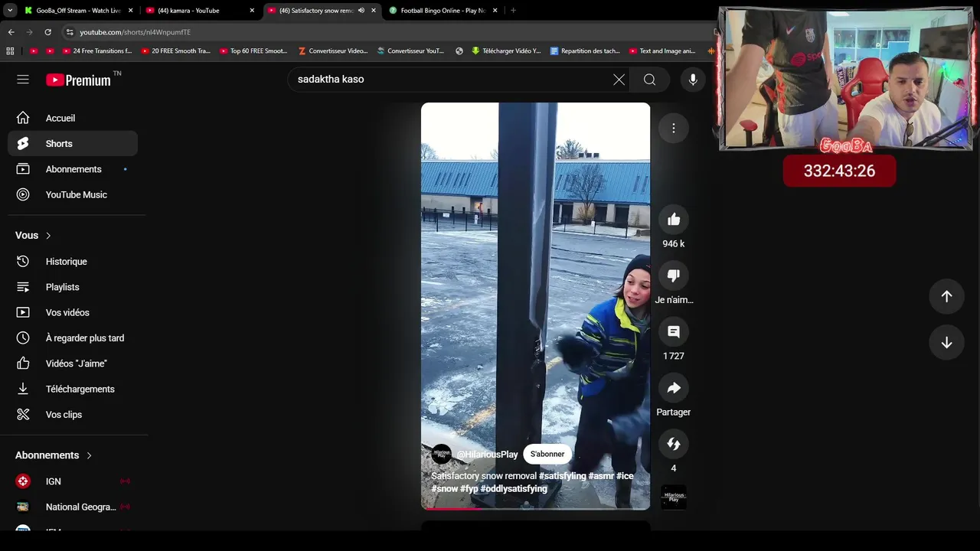
Task: Open Vos clips in the sidebar
Action: (x=73, y=415)
